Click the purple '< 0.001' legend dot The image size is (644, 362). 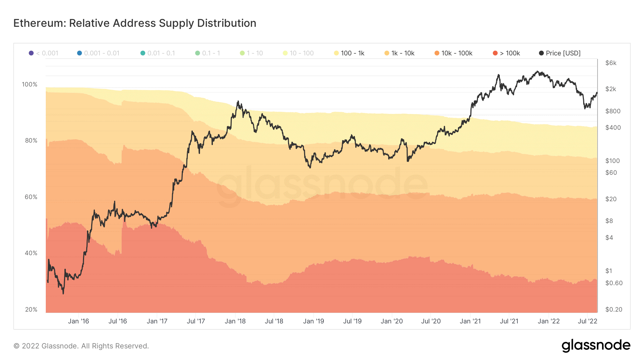[31, 53]
